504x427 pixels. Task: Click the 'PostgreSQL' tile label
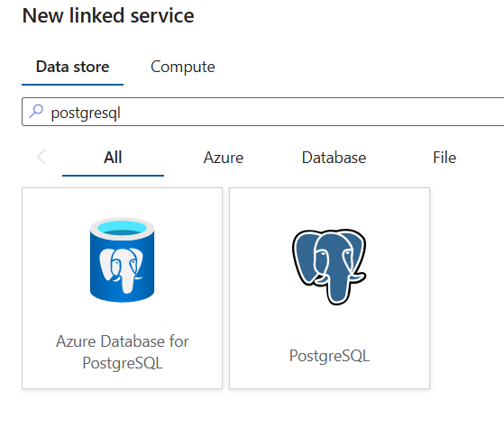click(x=329, y=356)
